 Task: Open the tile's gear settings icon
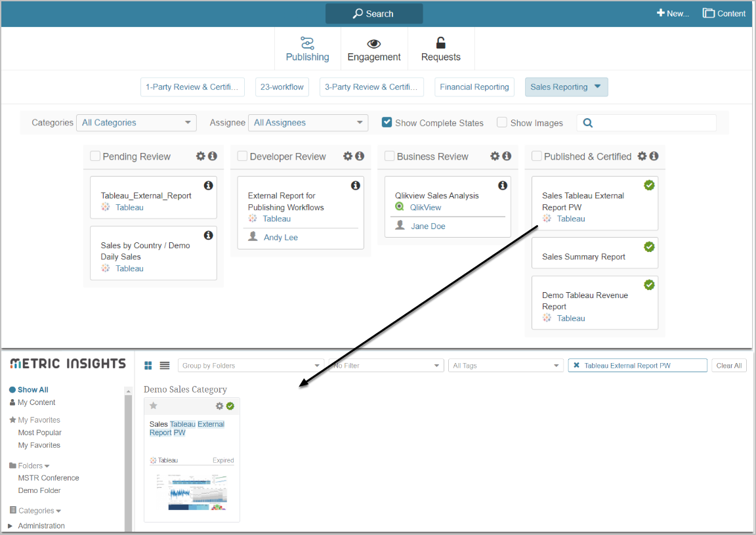click(219, 406)
